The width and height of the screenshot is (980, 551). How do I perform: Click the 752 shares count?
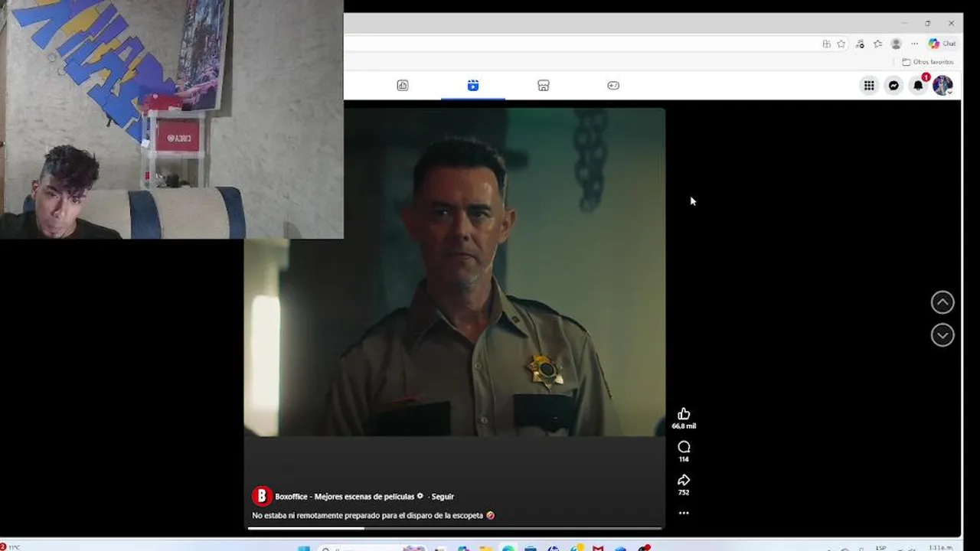point(684,493)
